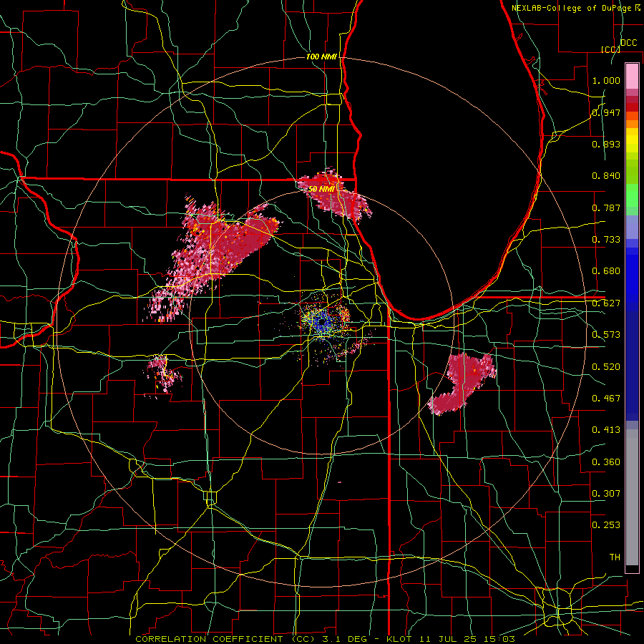
Task: Select the 0.413 scale value
Action: (606, 430)
